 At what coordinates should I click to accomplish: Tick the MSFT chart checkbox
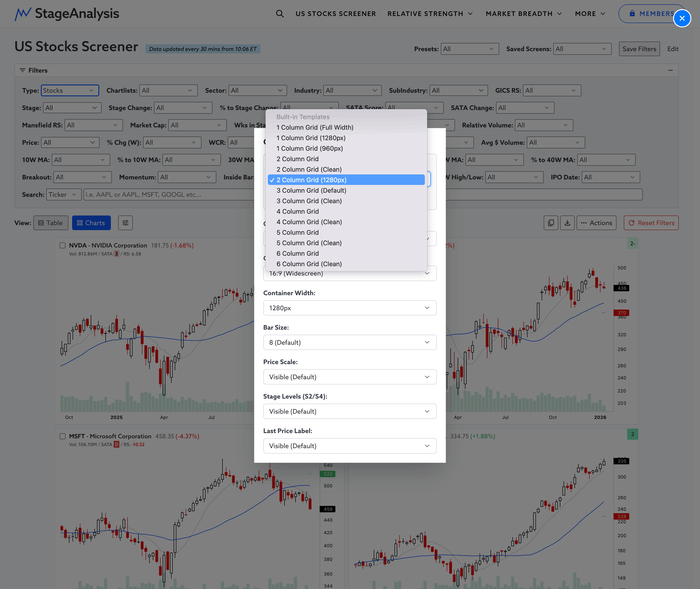(x=62, y=436)
